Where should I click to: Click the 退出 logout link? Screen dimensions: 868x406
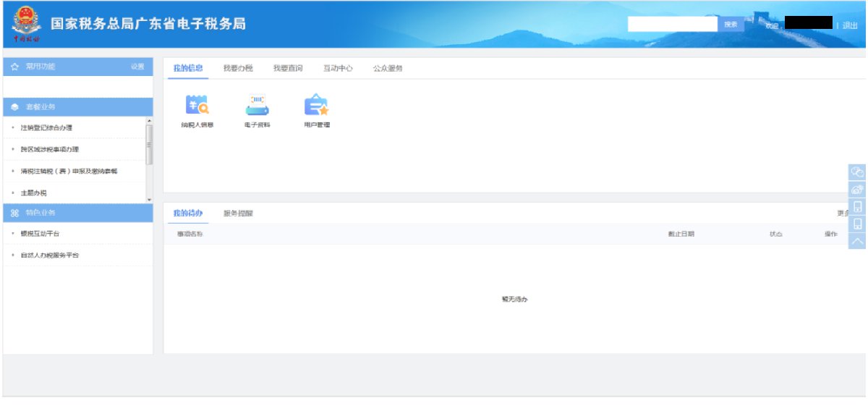(x=850, y=25)
